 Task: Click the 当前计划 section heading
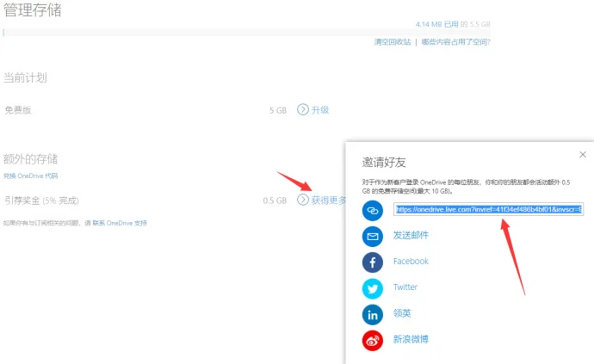pyautogui.click(x=25, y=77)
